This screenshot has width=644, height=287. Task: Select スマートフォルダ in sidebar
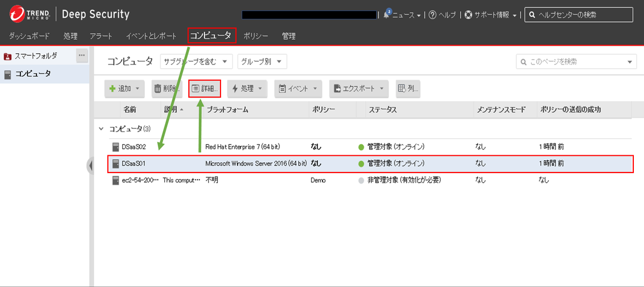pos(35,56)
